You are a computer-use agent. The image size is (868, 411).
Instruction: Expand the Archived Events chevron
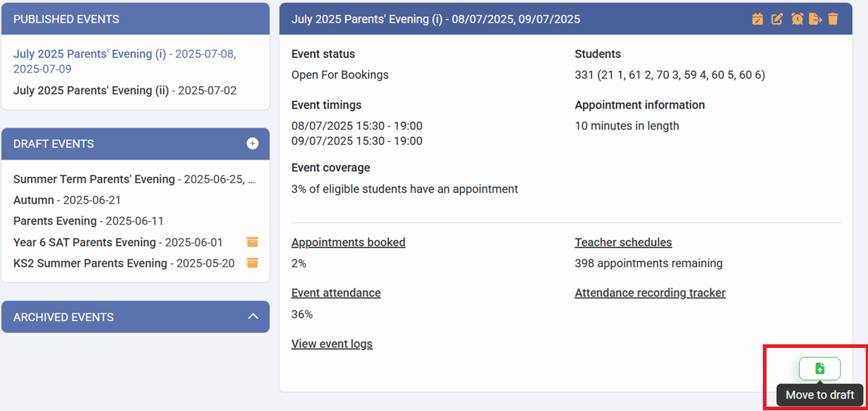pos(253,317)
